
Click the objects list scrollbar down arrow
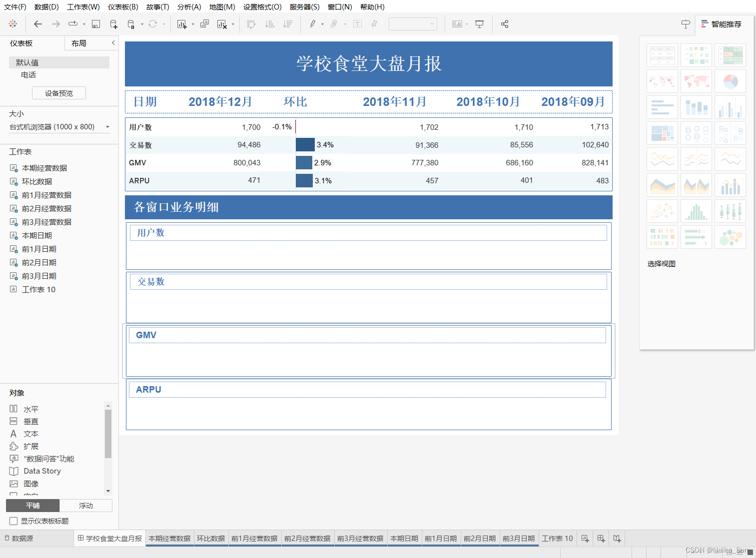click(x=108, y=491)
